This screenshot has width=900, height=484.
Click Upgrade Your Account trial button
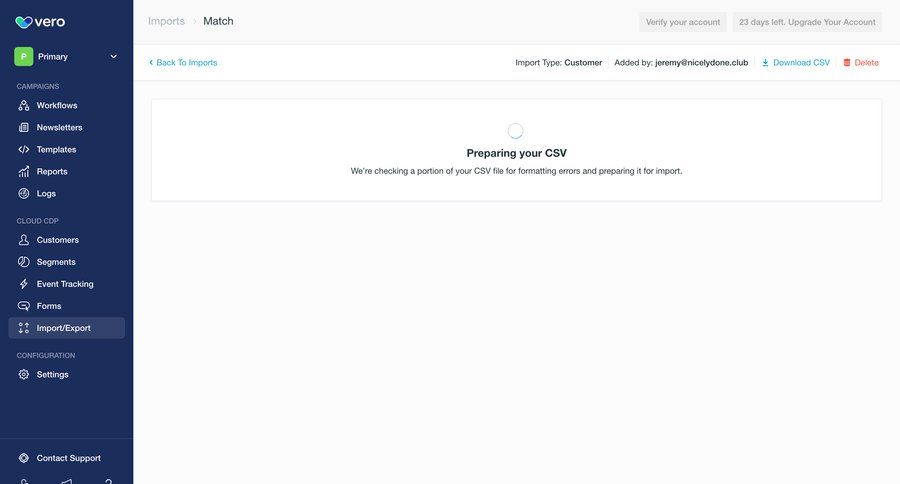[x=807, y=22]
